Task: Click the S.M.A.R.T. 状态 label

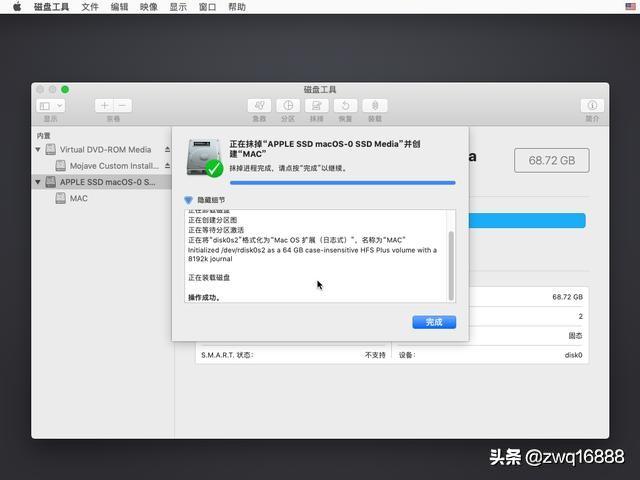Action: [x=227, y=355]
